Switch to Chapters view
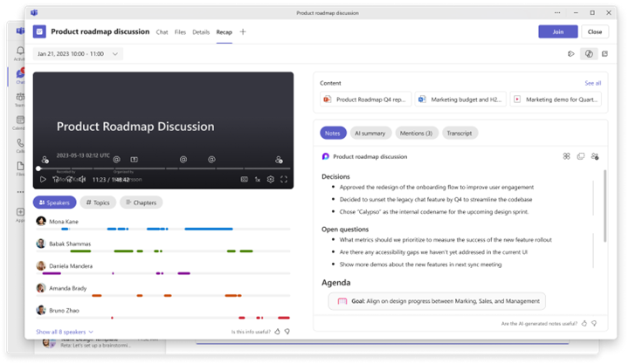Screen dimensions: 629x364 pos(142,203)
